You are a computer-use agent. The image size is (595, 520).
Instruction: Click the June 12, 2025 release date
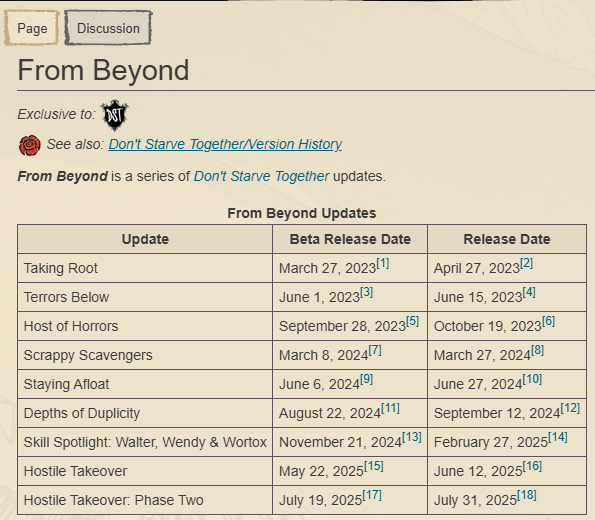(478, 471)
